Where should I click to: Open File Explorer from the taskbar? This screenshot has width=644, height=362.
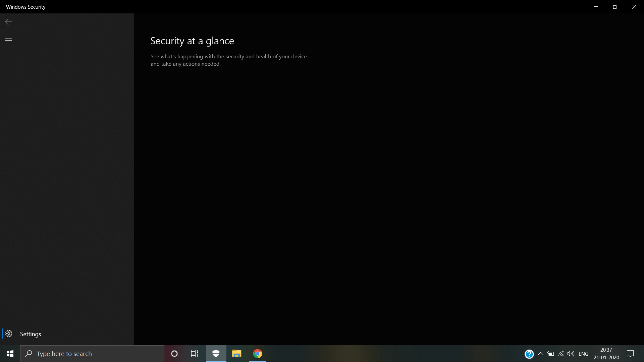point(237,354)
